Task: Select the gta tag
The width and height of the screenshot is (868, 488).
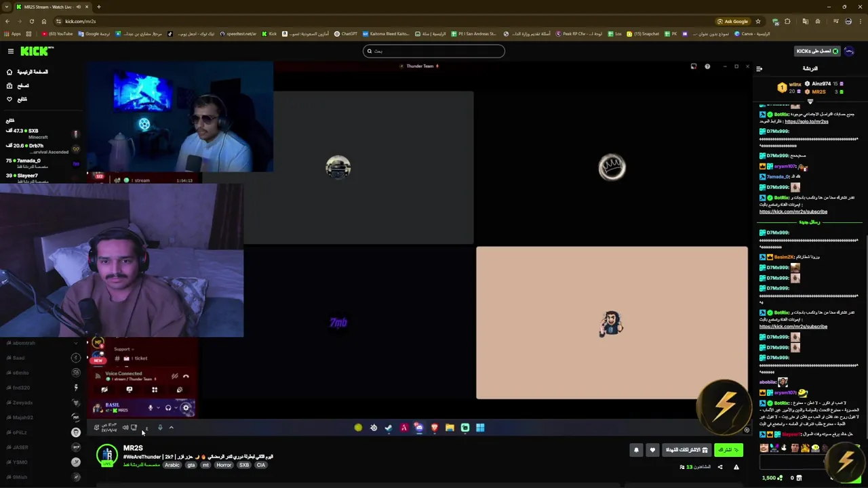Action: (191, 465)
